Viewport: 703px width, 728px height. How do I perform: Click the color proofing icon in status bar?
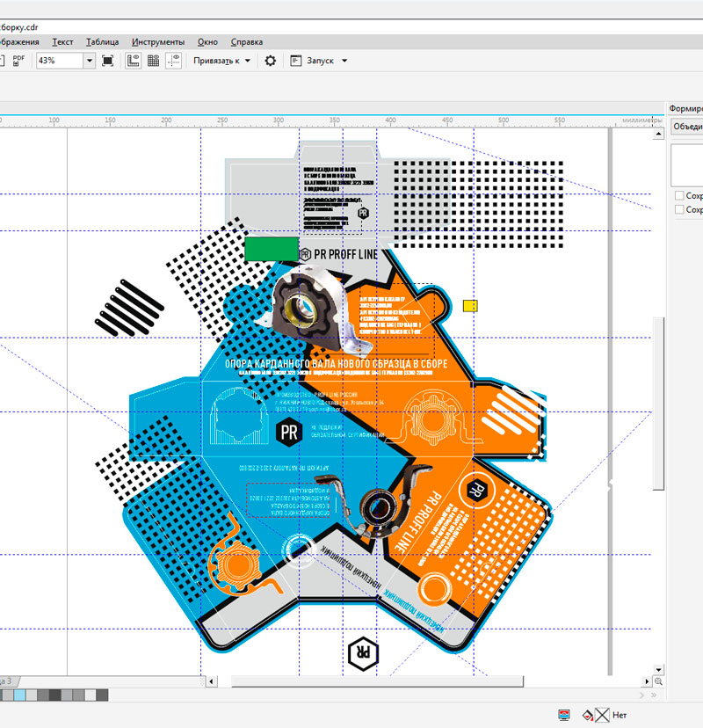click(563, 715)
